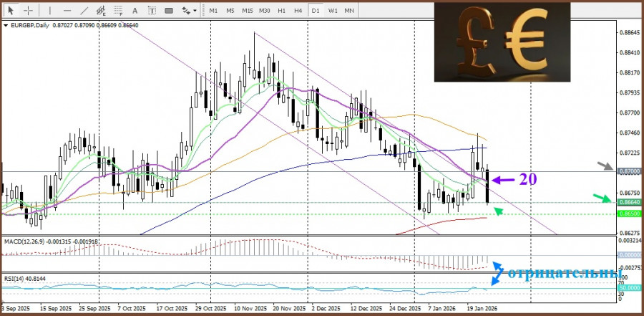Select the D1 daily timeframe

[x=316, y=11]
